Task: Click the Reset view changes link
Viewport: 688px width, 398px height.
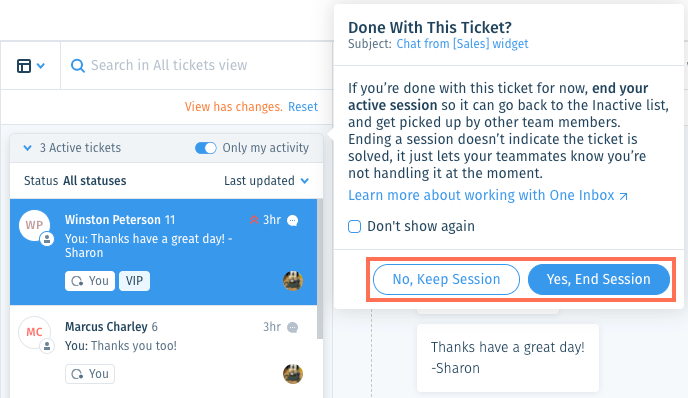Action: 303,107
